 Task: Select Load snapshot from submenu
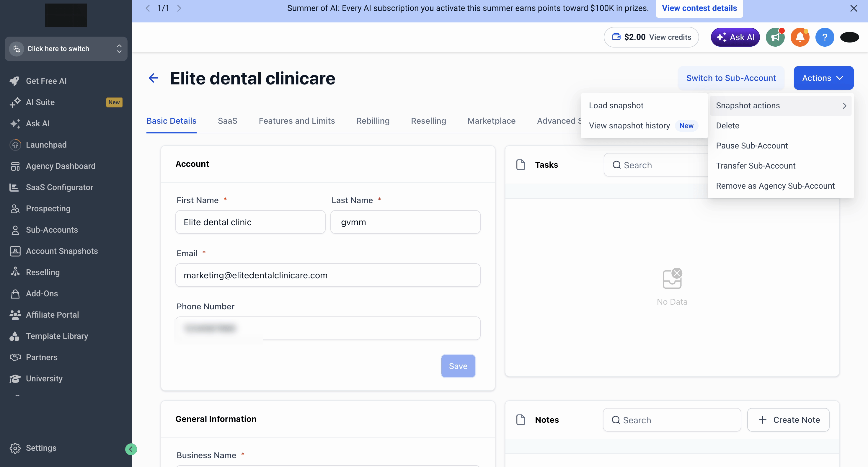click(x=616, y=105)
